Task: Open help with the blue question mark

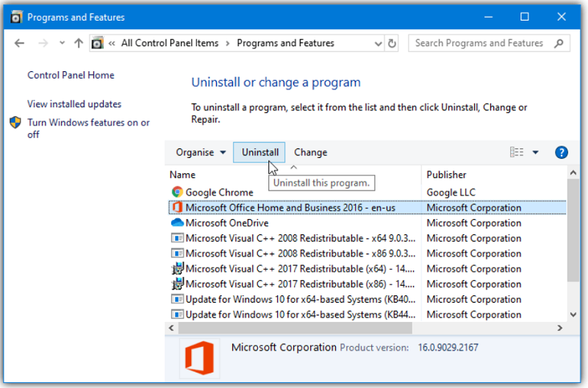Action: point(562,153)
